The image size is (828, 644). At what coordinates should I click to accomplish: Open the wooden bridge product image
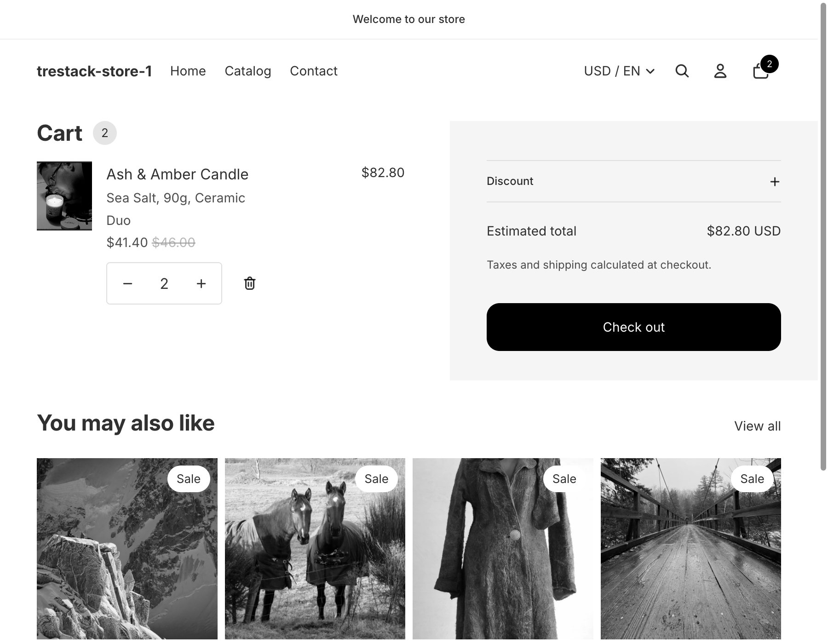(690, 548)
